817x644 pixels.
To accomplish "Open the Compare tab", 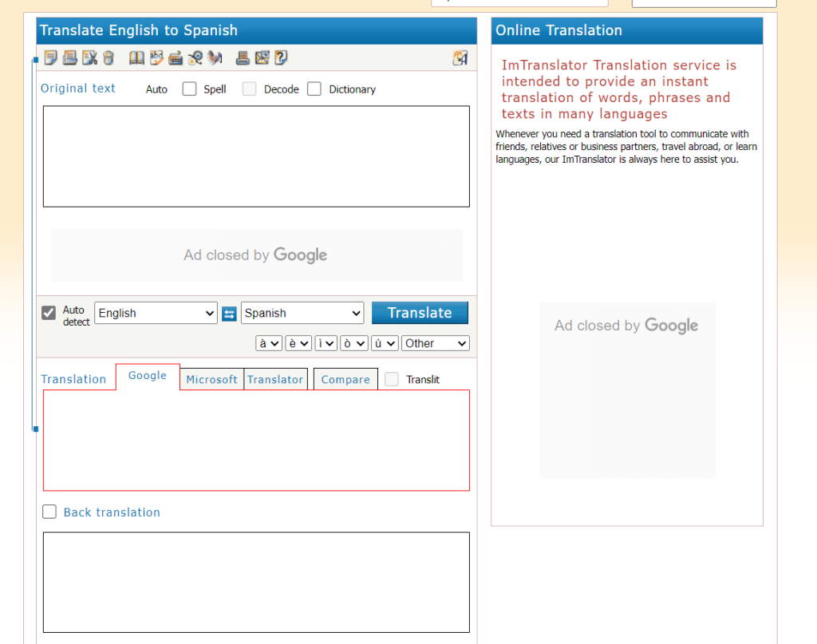I will coord(345,379).
